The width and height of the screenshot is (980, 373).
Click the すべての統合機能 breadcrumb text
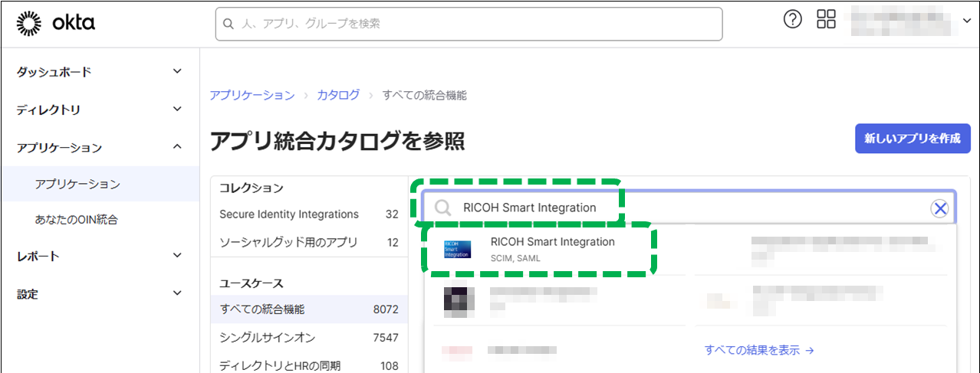pyautogui.click(x=424, y=95)
